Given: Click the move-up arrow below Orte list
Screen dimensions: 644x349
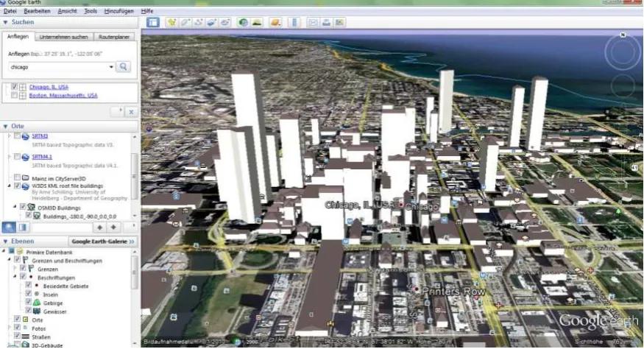Looking at the screenshot, I should (100, 227).
